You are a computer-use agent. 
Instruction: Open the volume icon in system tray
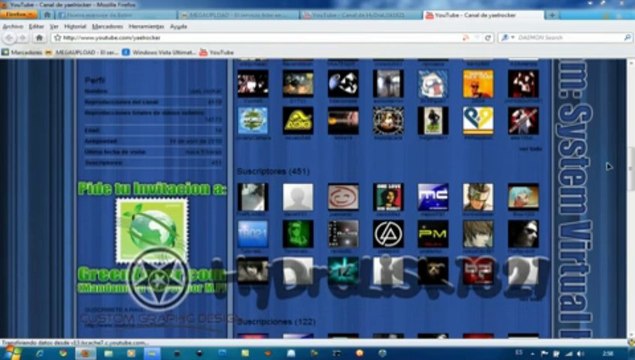pos(580,354)
